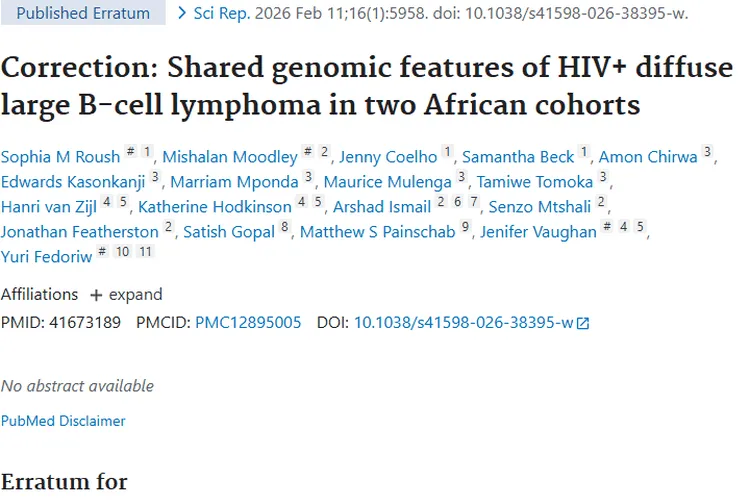Open the PubMed Disclaimer link

coord(63,421)
